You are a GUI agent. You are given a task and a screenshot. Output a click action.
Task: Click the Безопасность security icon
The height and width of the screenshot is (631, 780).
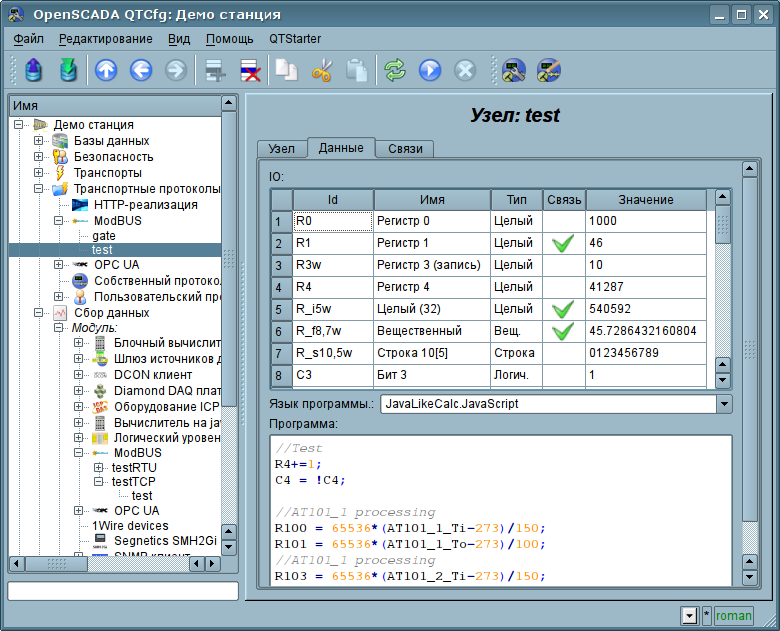point(60,157)
